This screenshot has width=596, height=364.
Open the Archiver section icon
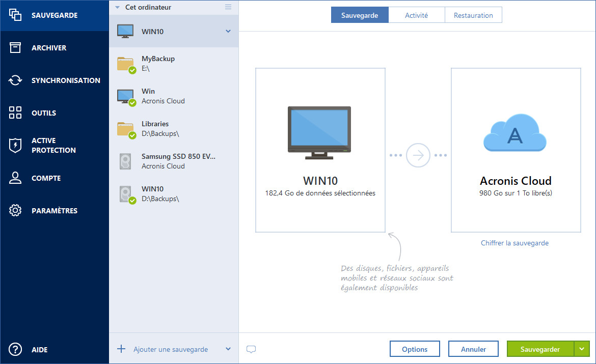coord(15,48)
